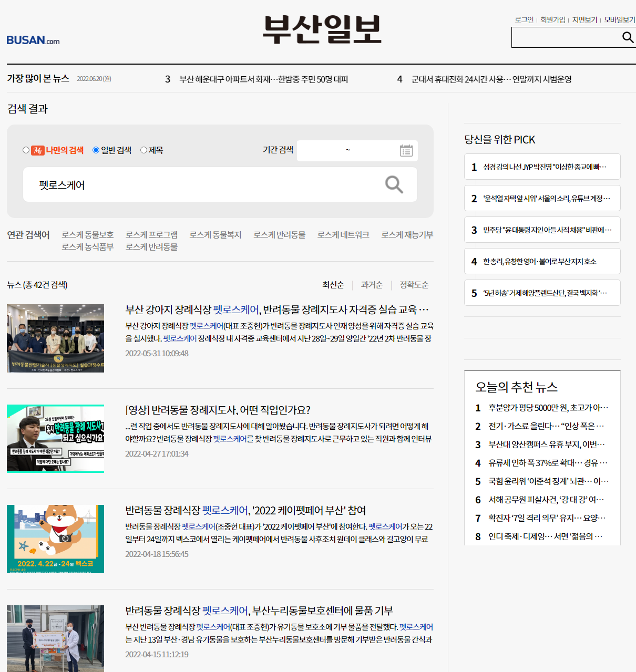This screenshot has height=672, width=636.
Task: Click the My 나만의 검색 badge icon
Action: point(38,150)
